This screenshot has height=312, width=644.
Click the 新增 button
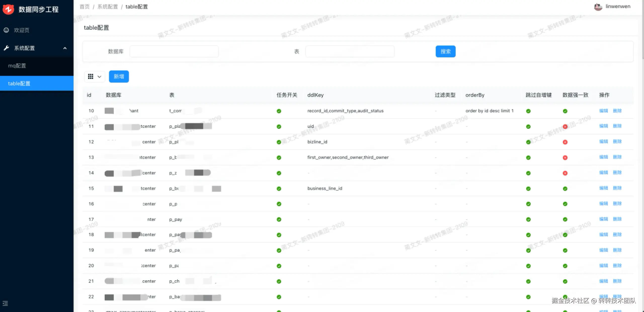(119, 76)
